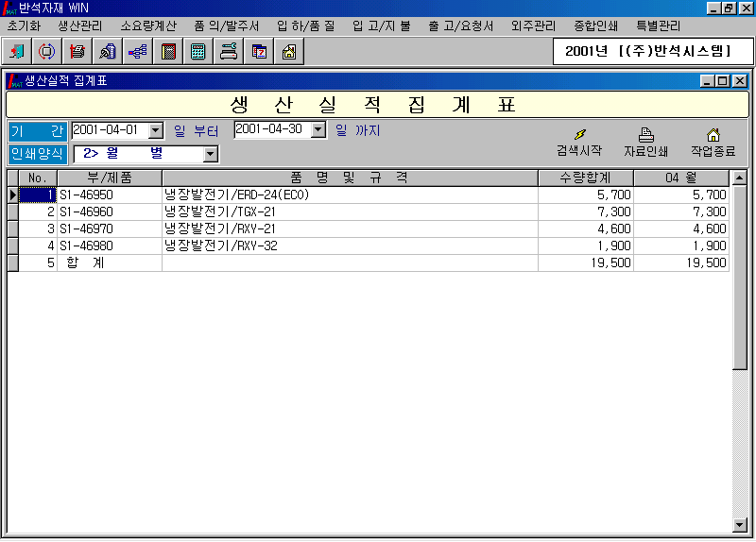The height and width of the screenshot is (542, 756).
Task: Open the 외주관리 menu
Action: [533, 25]
